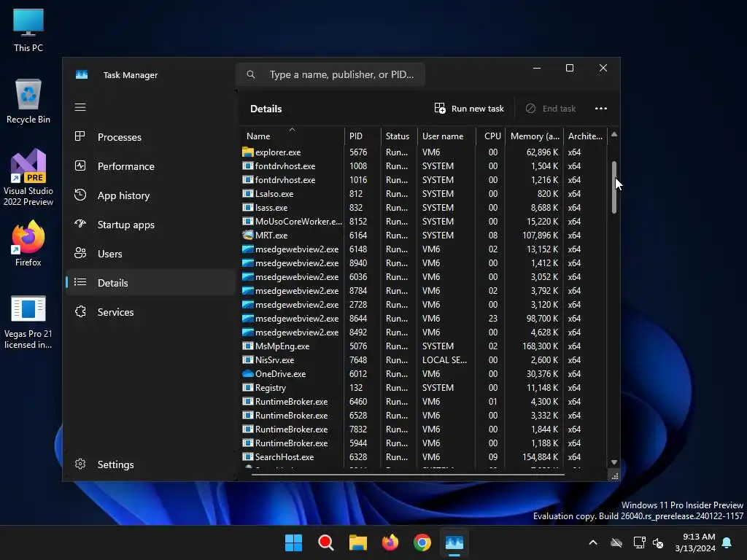The width and height of the screenshot is (747, 560).
Task: Open Task Manager Settings
Action: click(x=150, y=464)
